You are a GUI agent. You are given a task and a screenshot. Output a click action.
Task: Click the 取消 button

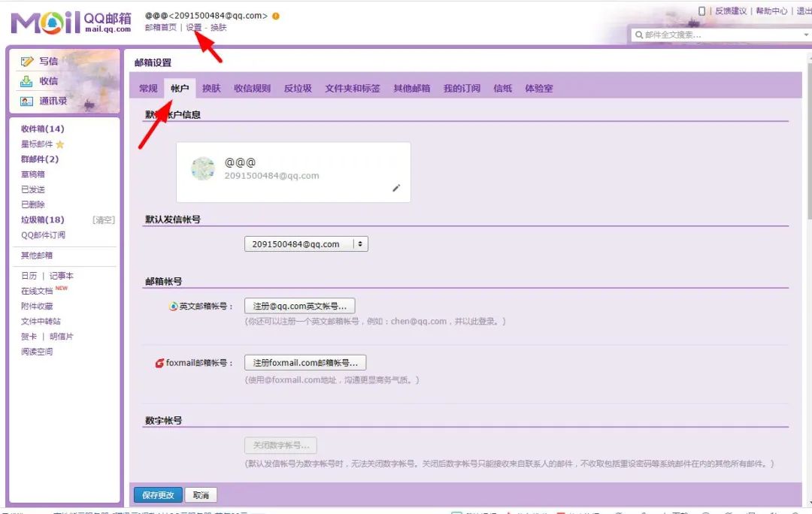point(201,495)
